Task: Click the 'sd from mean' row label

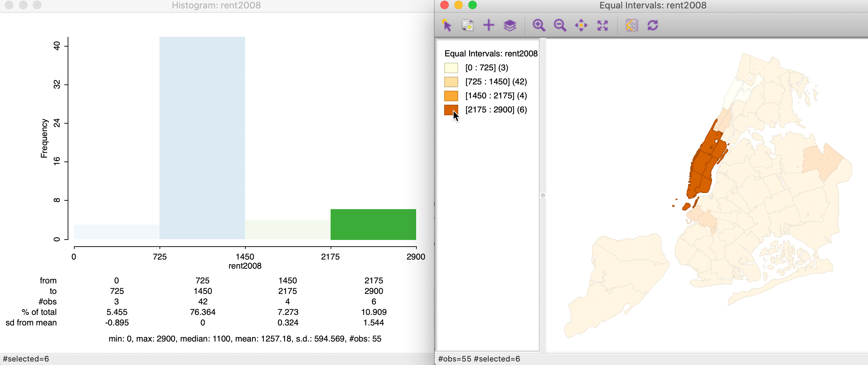Action: point(31,323)
